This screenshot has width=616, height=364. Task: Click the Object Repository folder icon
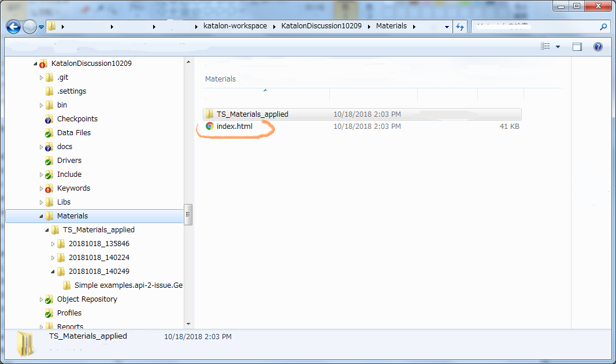[49, 300]
